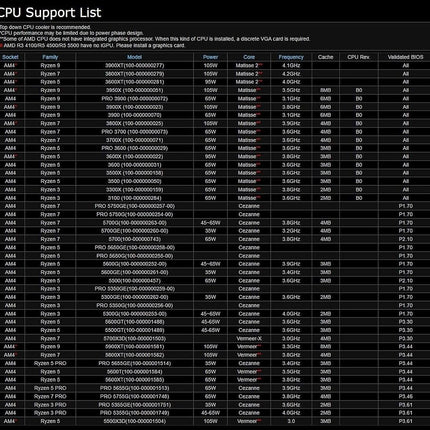Select the 3950X (100-000000051) model cell
430x430 pixels.
(x=134, y=90)
